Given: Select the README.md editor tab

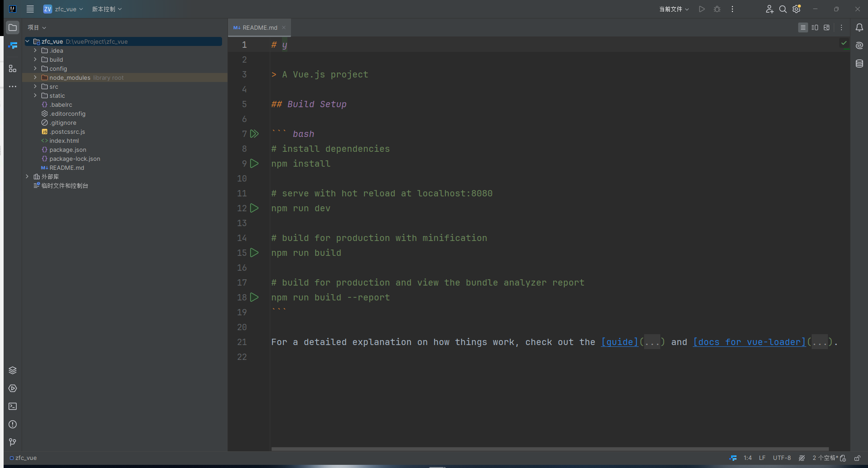Looking at the screenshot, I should 259,27.
